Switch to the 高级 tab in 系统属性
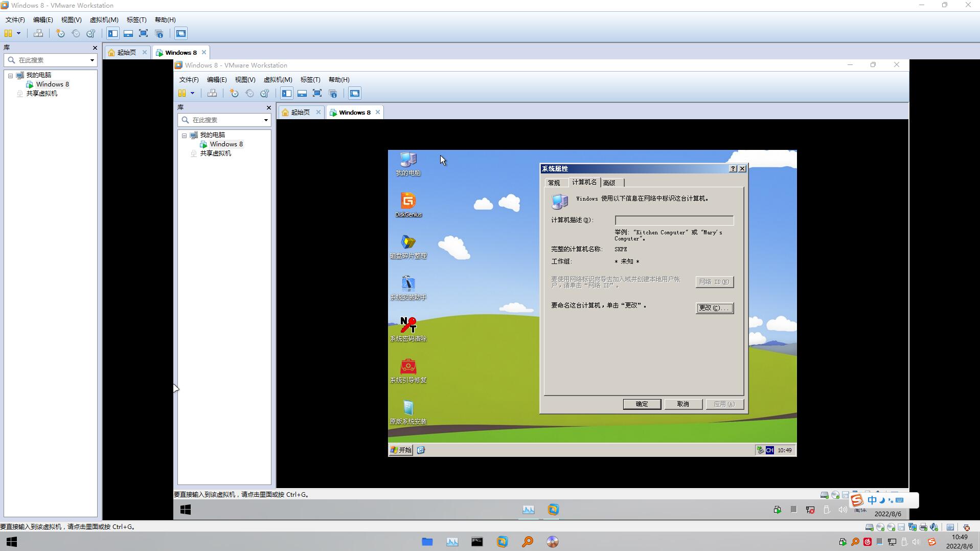 point(609,183)
